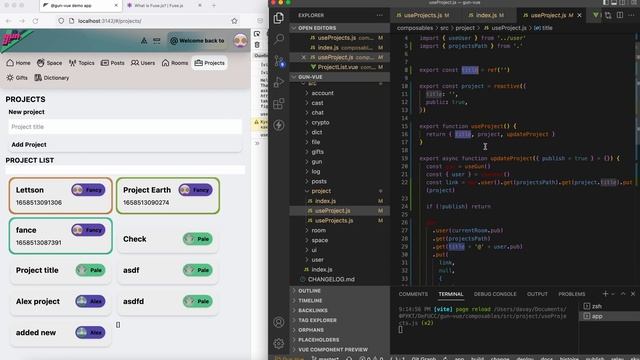Open the Users page

coord(143,63)
